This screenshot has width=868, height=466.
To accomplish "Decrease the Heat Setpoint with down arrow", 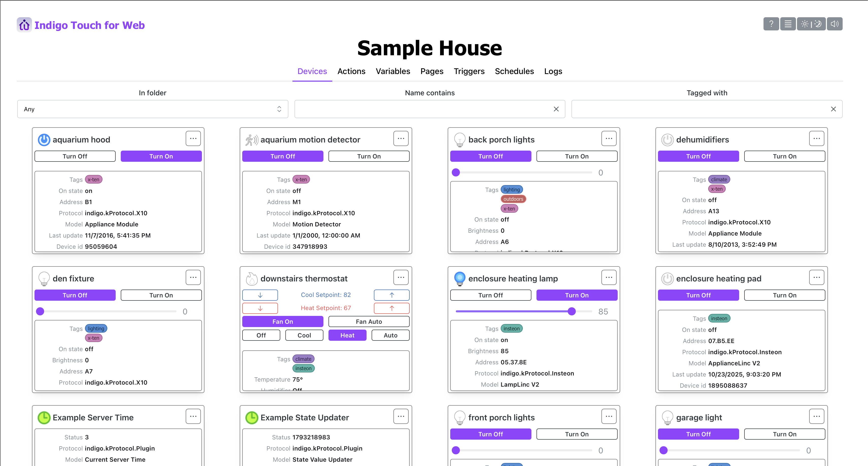I will pyautogui.click(x=260, y=308).
